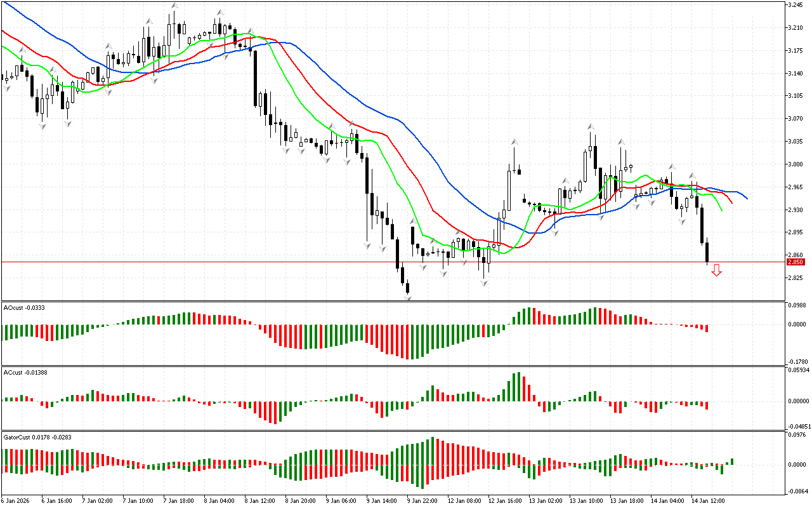Screen dimensions: 812x508
Task: Click fractal up arrow above the highest candle
Action: coord(174,6)
